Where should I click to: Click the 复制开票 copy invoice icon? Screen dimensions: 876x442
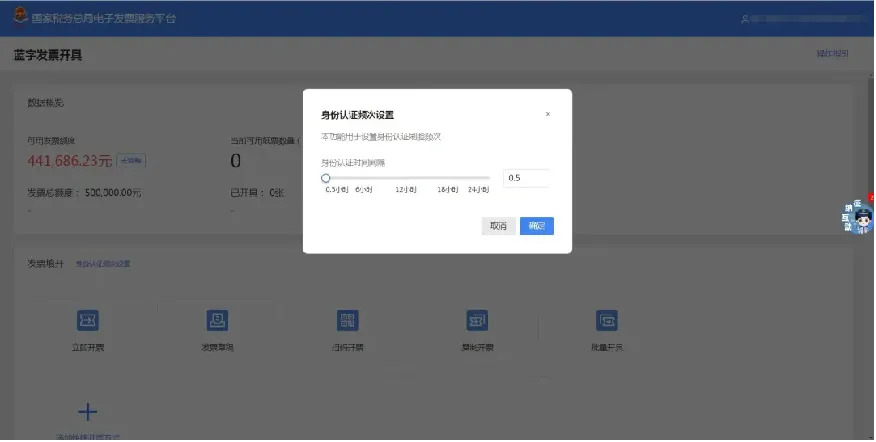pyautogui.click(x=477, y=320)
